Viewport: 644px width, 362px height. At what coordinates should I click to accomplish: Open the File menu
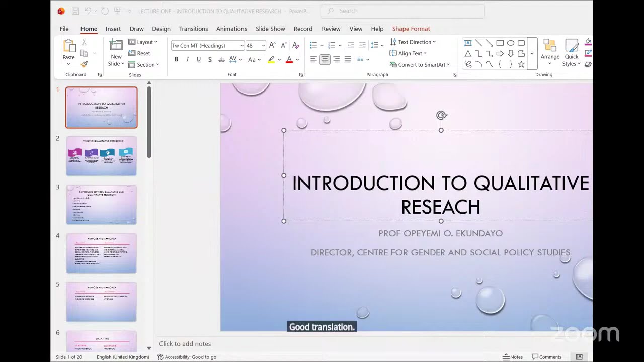click(64, 29)
